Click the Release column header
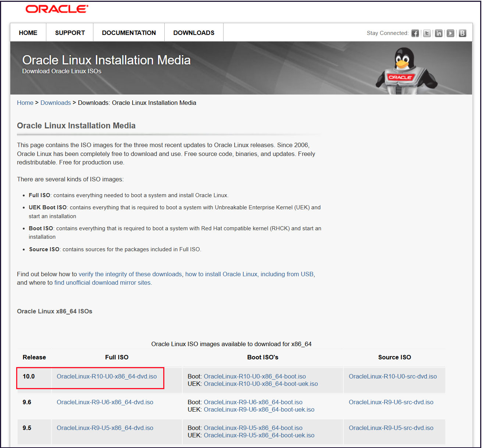The height and width of the screenshot is (448, 482). (x=34, y=357)
